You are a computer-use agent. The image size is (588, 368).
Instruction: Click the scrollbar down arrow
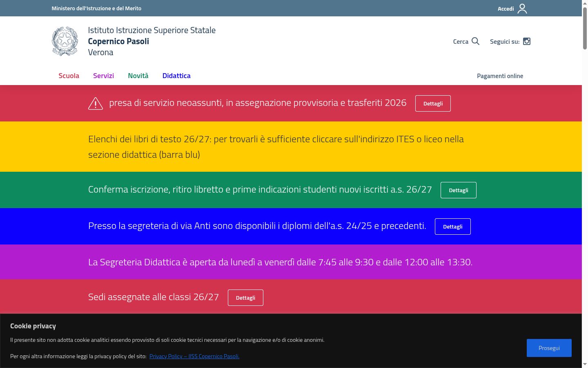585,364
